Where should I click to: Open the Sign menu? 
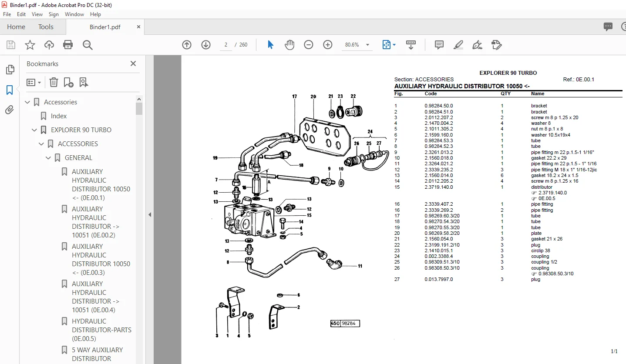(x=54, y=14)
